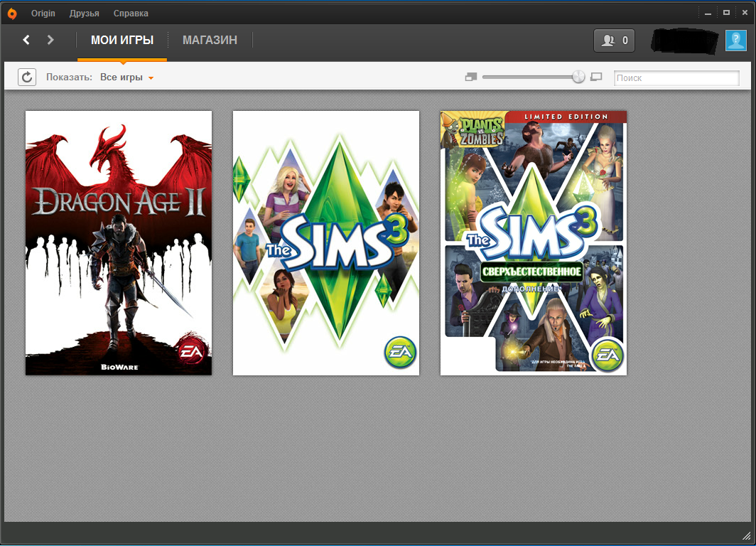Open the friends list button
Screen dimensions: 756x546
pos(614,41)
